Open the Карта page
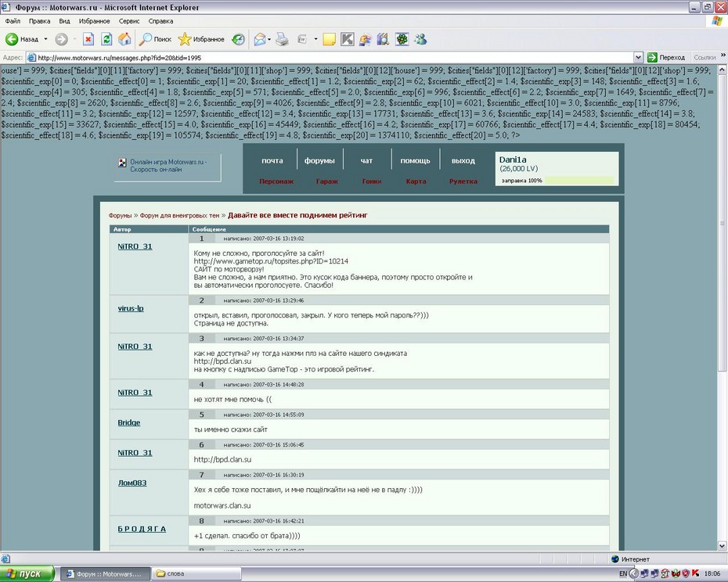 click(416, 181)
